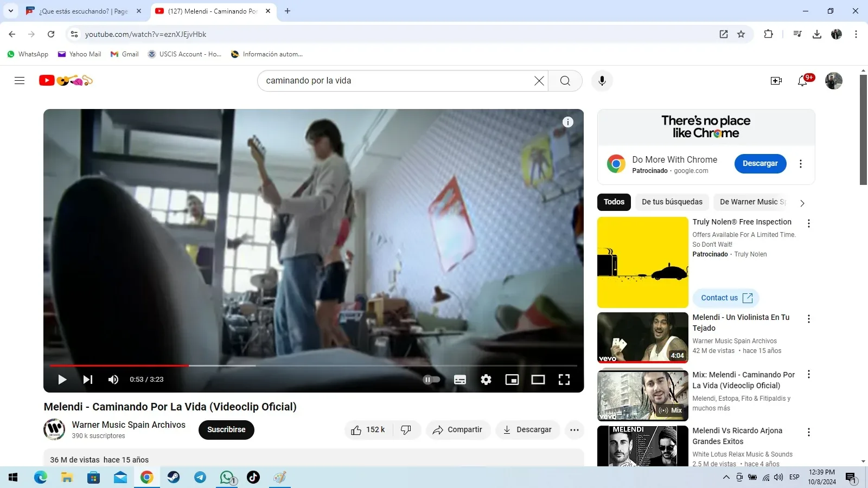Screen dimensions: 868x488
Task: Open player settings gear
Action: point(486,380)
